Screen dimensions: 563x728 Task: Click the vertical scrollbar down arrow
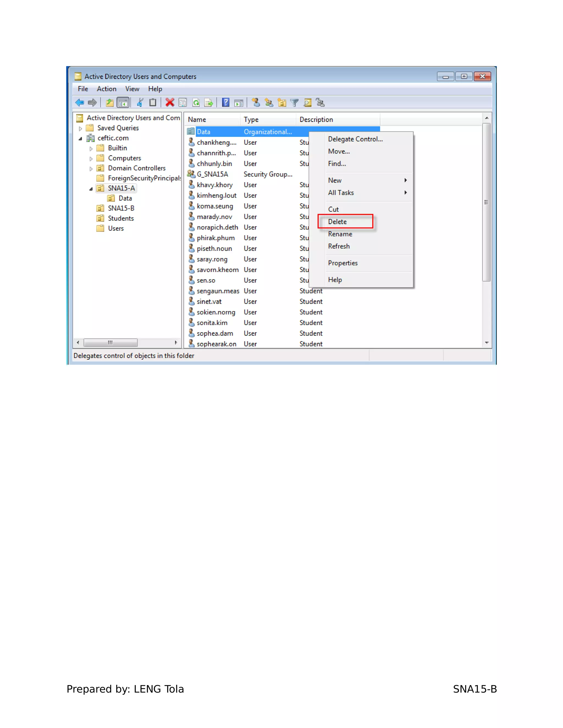pyautogui.click(x=487, y=343)
